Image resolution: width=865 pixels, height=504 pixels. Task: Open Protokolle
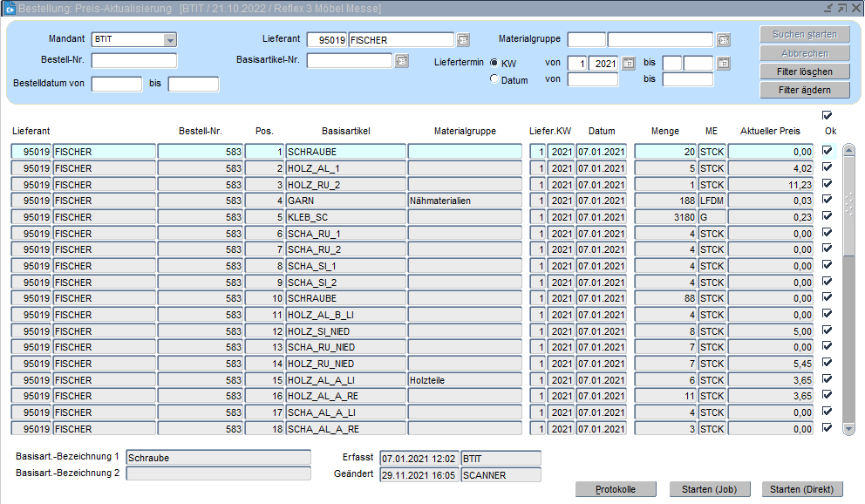[x=616, y=489]
